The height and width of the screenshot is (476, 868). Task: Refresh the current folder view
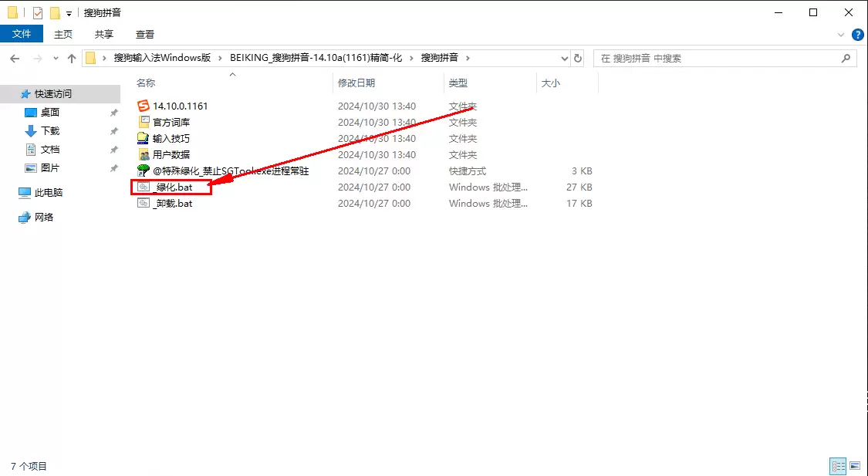point(578,58)
